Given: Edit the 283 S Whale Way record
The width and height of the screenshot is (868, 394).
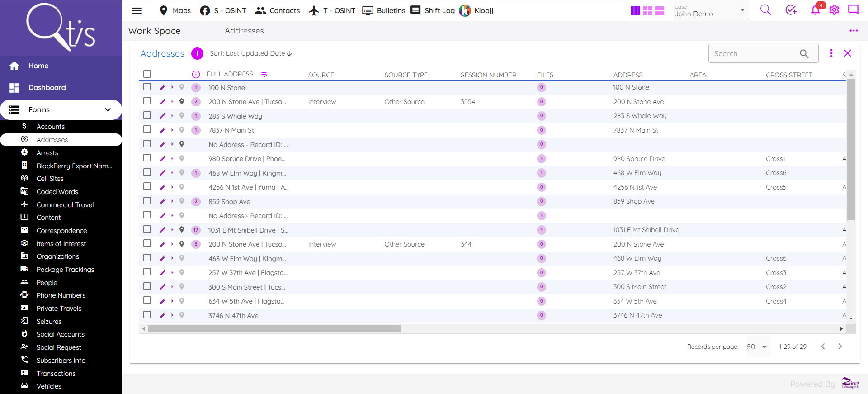Looking at the screenshot, I should pos(163,116).
